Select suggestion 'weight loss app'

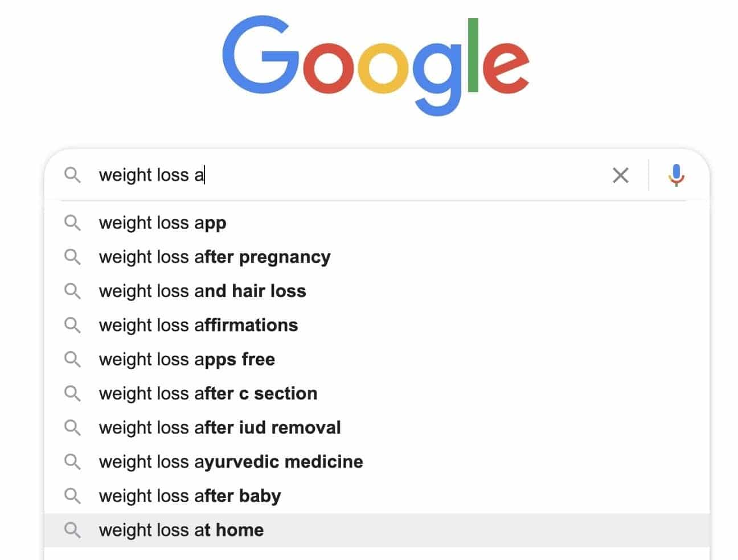[x=377, y=223]
